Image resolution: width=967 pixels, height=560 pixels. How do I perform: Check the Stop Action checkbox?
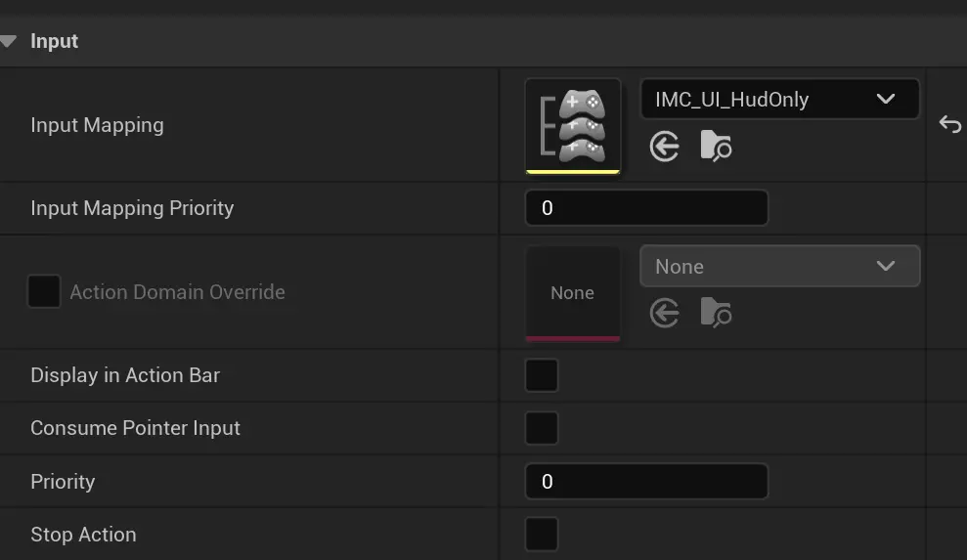pyautogui.click(x=542, y=535)
